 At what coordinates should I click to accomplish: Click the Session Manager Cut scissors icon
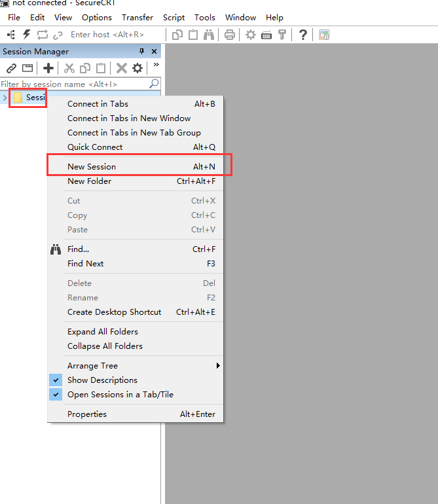pos(69,68)
